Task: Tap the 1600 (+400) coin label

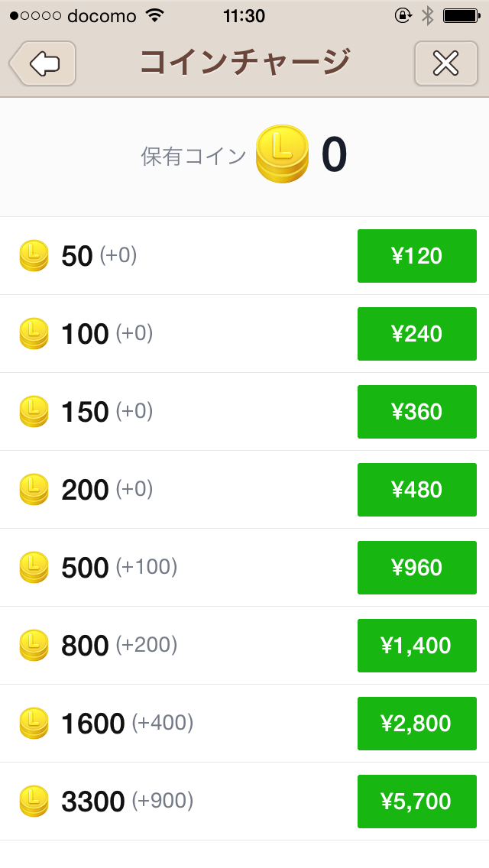Action: point(127,724)
